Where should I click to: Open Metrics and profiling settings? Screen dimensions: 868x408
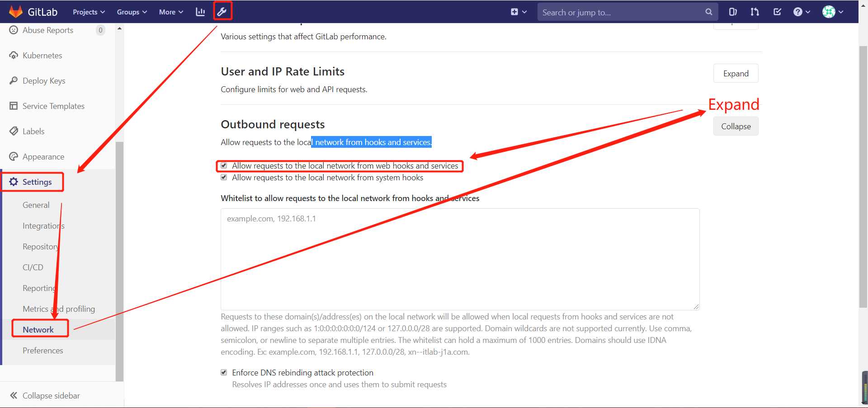59,309
